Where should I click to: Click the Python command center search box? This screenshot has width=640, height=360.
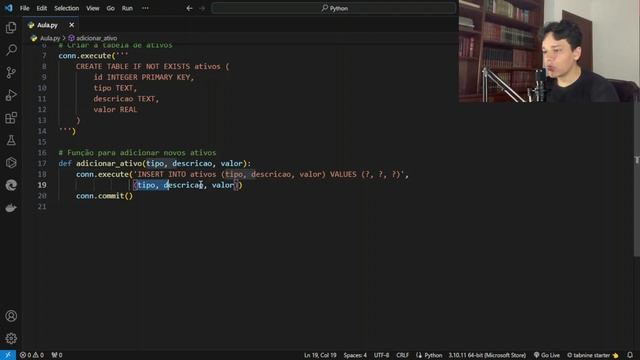pyautogui.click(x=334, y=8)
